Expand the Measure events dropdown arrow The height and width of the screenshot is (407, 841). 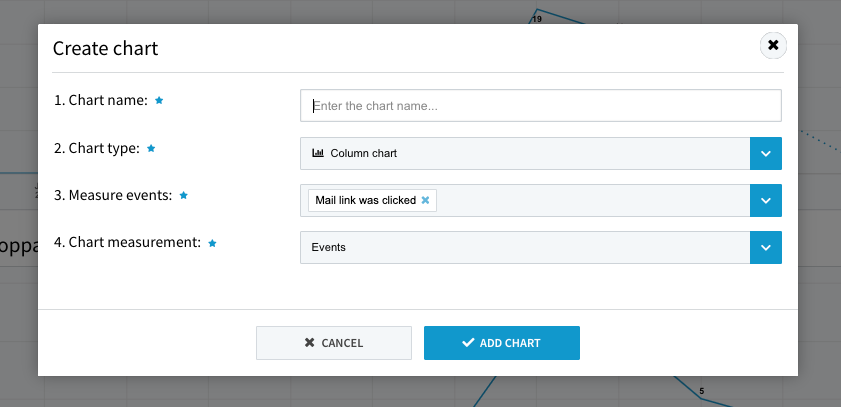765,201
